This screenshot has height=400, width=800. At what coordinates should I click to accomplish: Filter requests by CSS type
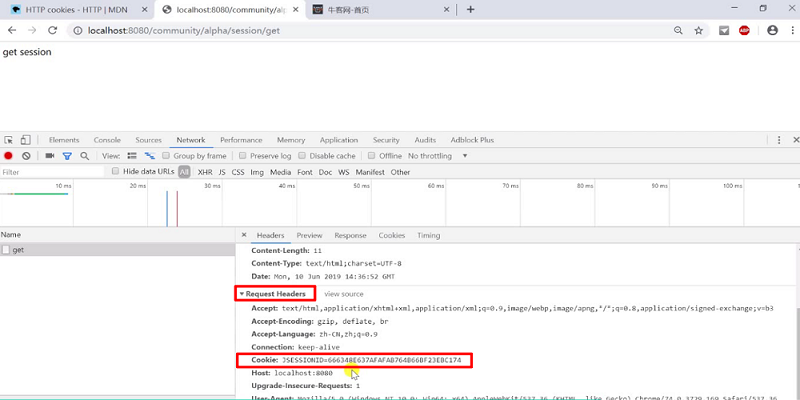(x=238, y=172)
